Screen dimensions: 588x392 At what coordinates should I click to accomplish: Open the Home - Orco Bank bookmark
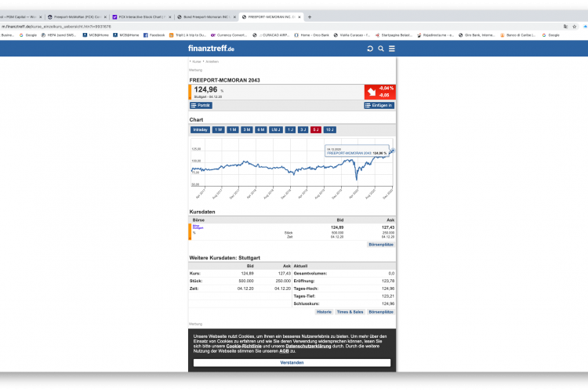[x=311, y=34]
